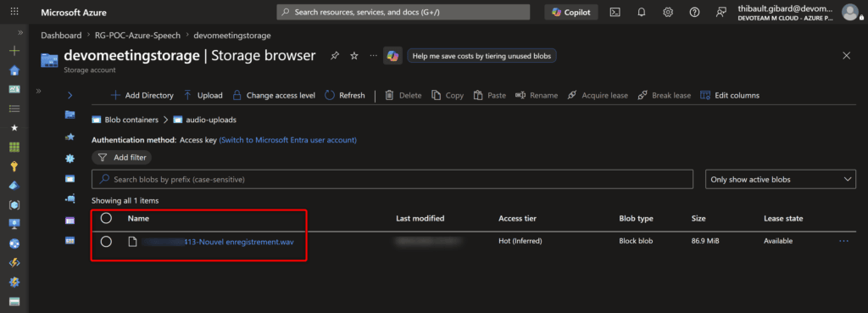Click the Hot (Inferred) cell
The width and height of the screenshot is (868, 313).
(520, 241)
